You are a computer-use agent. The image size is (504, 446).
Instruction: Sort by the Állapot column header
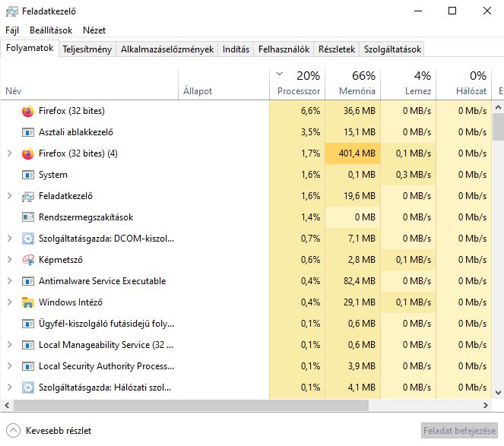(x=223, y=84)
